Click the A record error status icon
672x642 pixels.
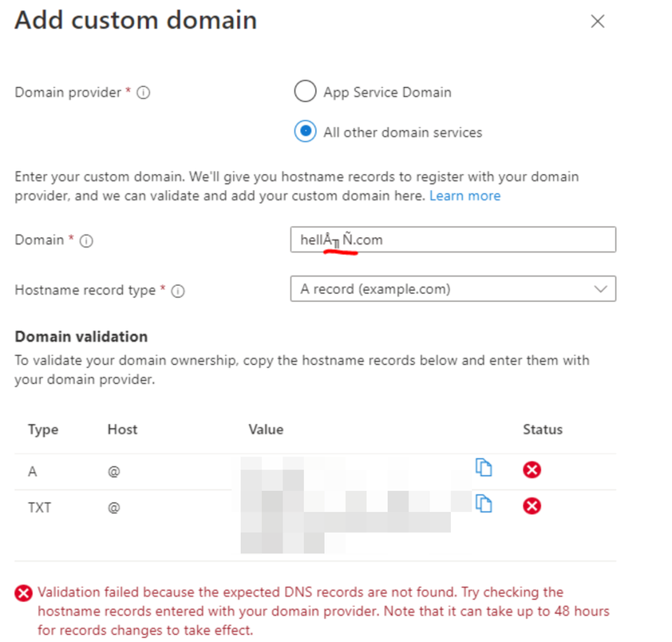tap(532, 470)
